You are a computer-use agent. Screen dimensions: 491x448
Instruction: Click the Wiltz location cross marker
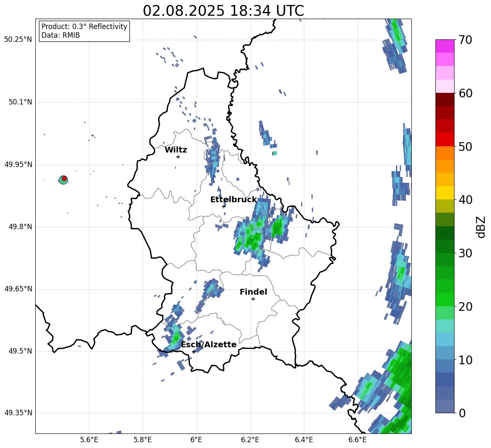(x=178, y=157)
